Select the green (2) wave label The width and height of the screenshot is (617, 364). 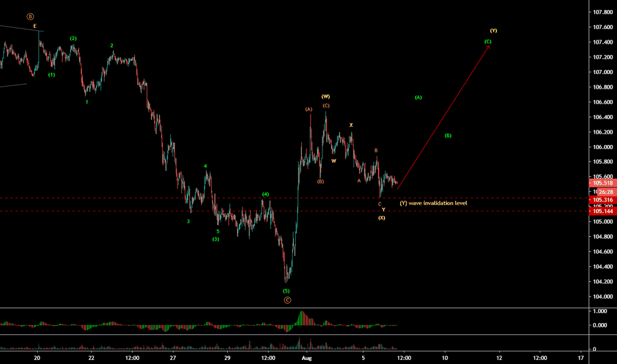(x=73, y=38)
